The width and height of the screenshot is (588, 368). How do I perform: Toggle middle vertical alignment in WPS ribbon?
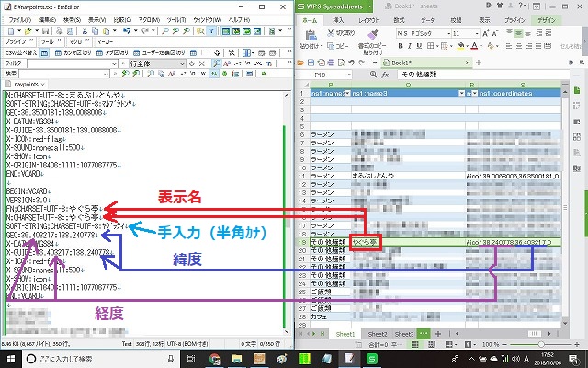coord(518,33)
